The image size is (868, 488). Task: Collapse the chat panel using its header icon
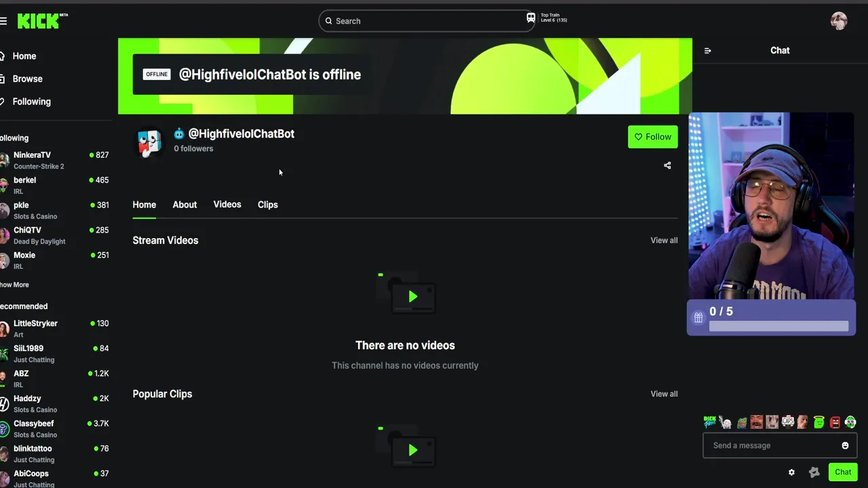click(x=708, y=51)
